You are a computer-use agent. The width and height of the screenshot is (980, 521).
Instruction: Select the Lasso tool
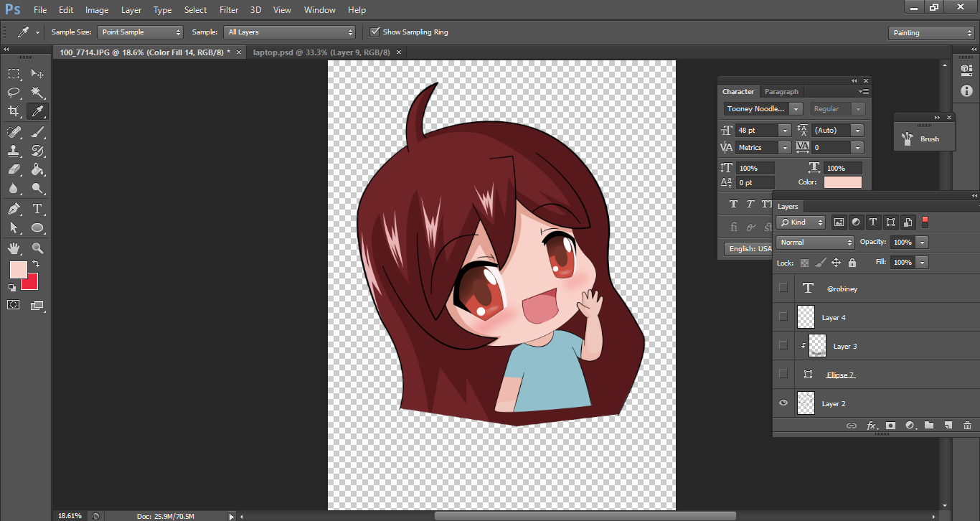[14, 93]
